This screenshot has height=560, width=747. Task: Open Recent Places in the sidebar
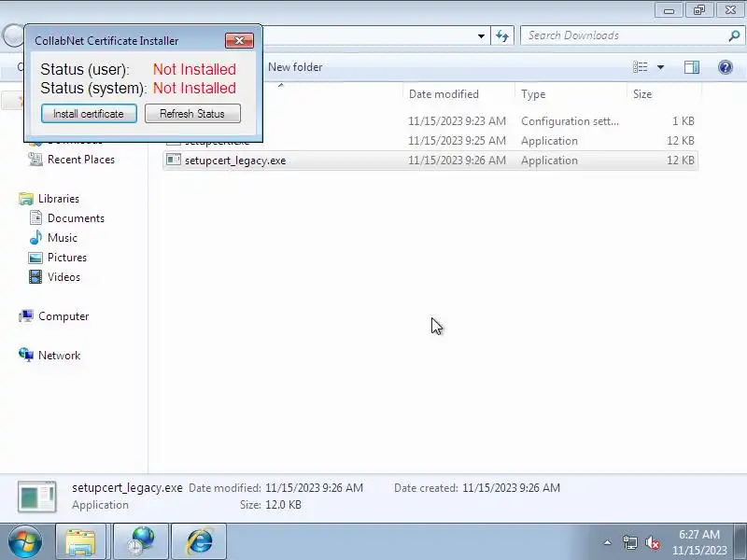pyautogui.click(x=81, y=160)
